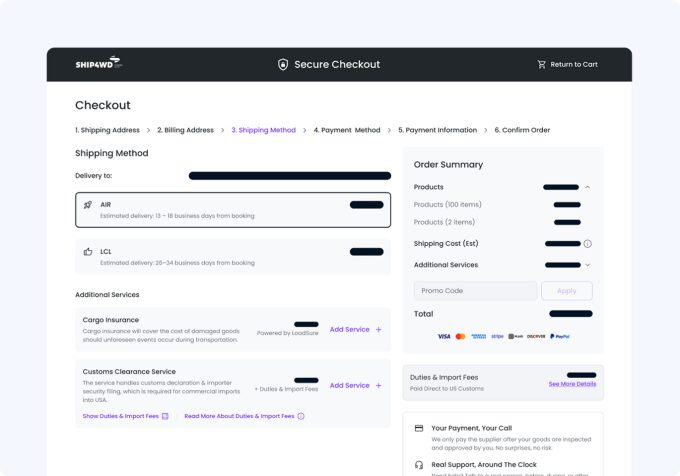Select step 3. Shipping Method
Image resolution: width=680 pixels, height=476 pixels.
point(263,130)
